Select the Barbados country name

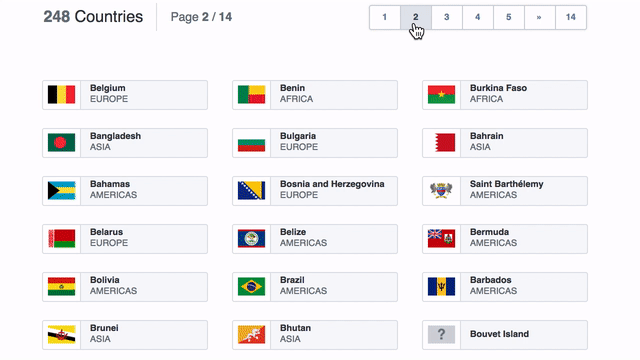pyautogui.click(x=491, y=280)
